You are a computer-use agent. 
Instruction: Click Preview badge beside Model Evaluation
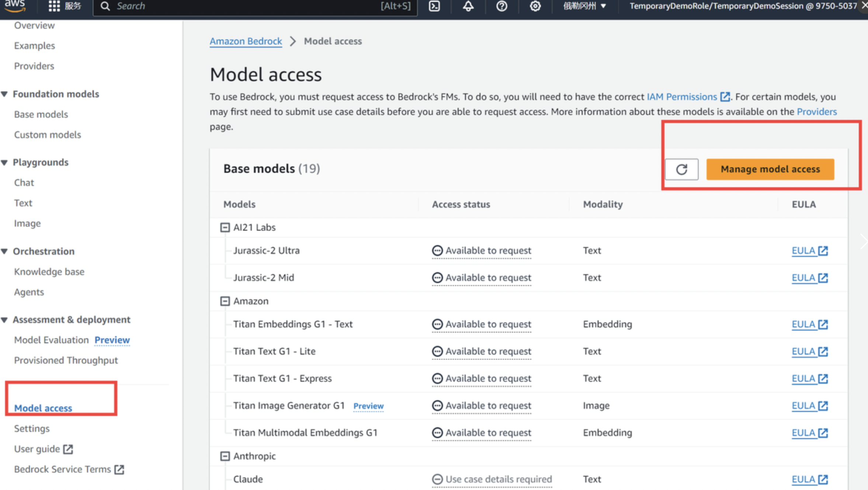coord(112,340)
